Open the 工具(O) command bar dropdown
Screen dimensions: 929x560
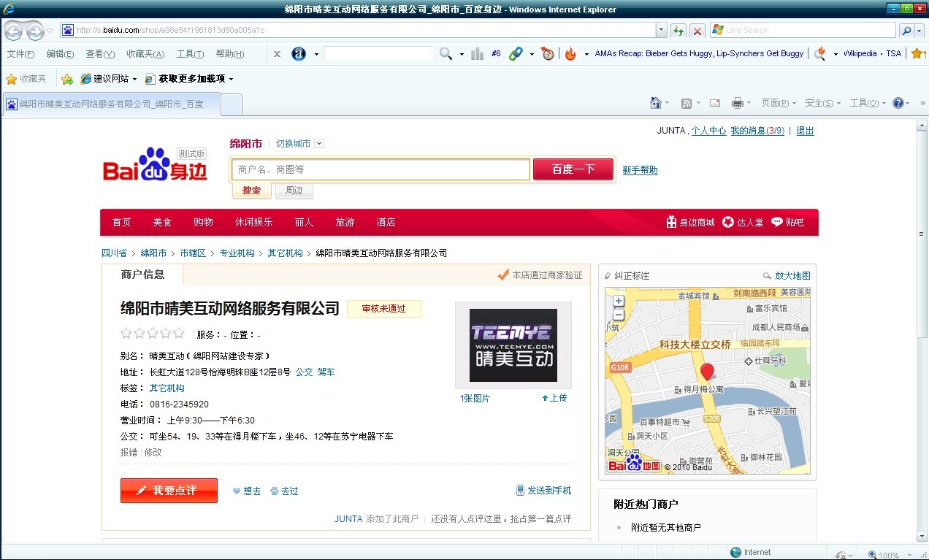point(868,103)
